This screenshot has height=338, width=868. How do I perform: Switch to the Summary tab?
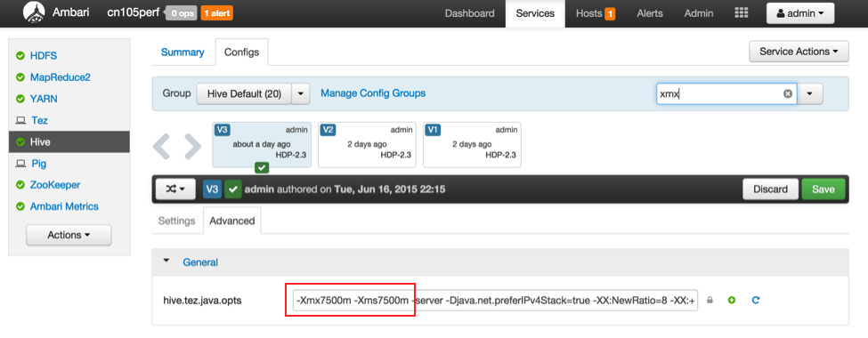tap(183, 52)
